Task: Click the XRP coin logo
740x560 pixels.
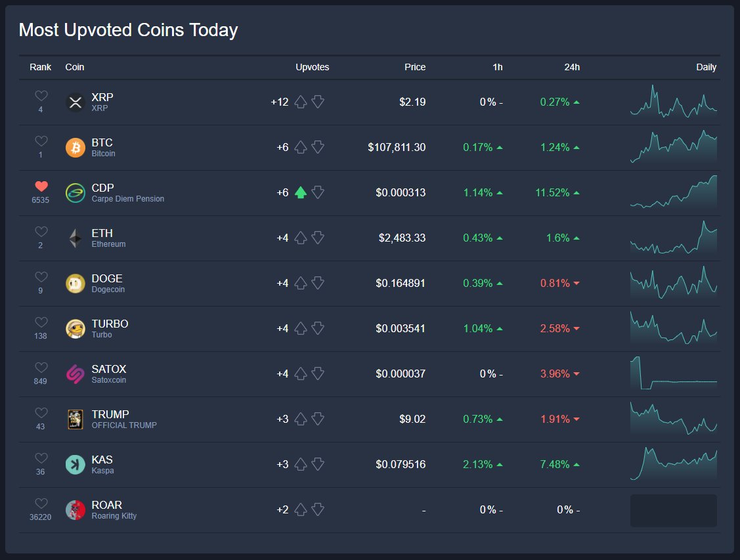Action: click(76, 102)
